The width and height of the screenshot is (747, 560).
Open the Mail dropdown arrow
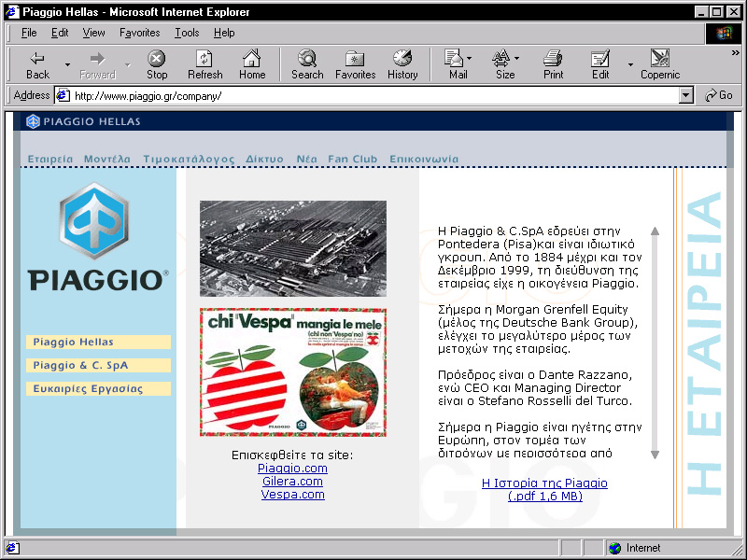click(470, 58)
